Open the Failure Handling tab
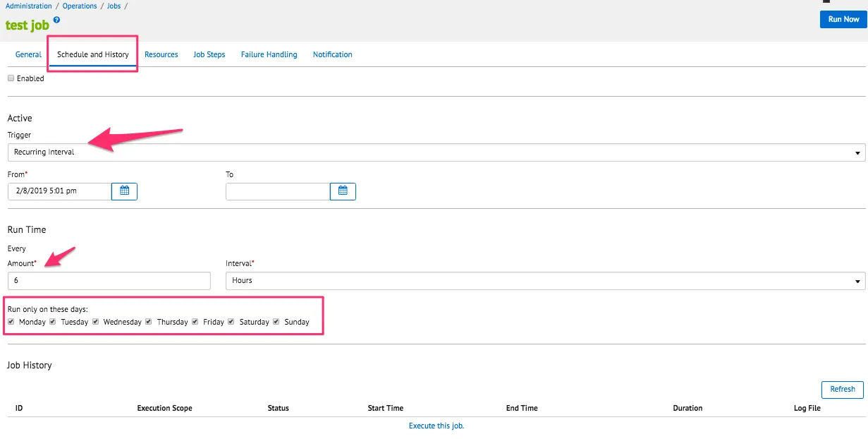 pyautogui.click(x=269, y=54)
